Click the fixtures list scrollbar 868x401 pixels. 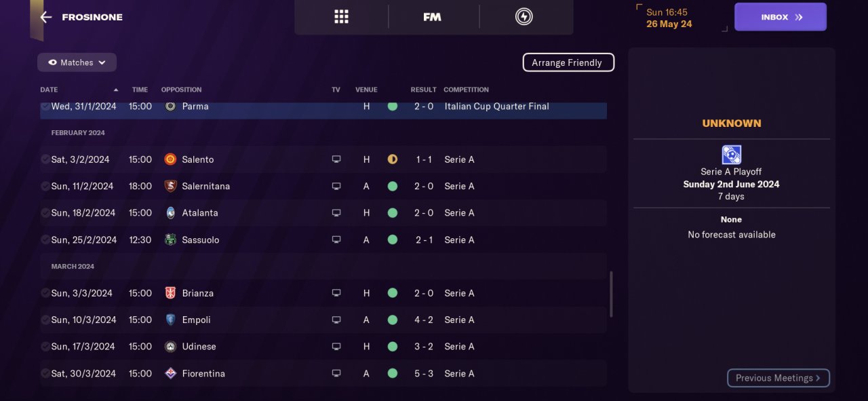point(611,294)
